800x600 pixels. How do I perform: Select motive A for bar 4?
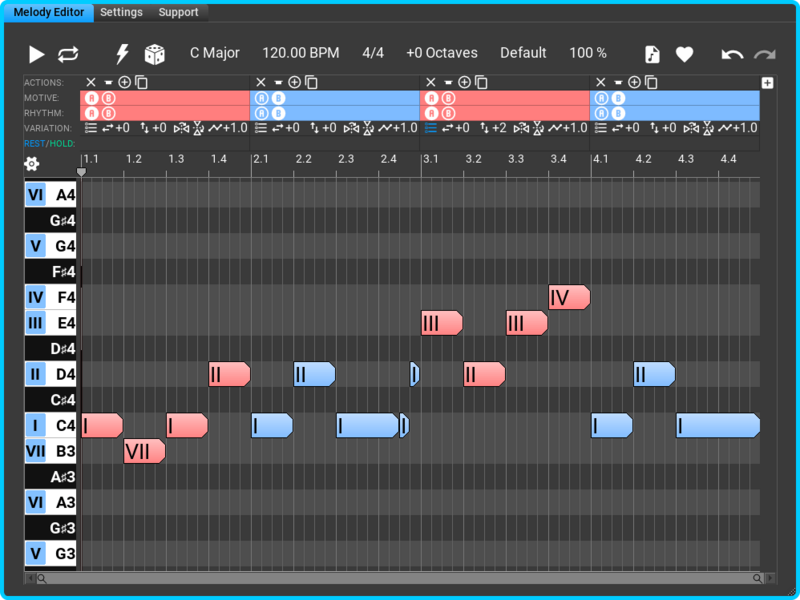point(601,98)
